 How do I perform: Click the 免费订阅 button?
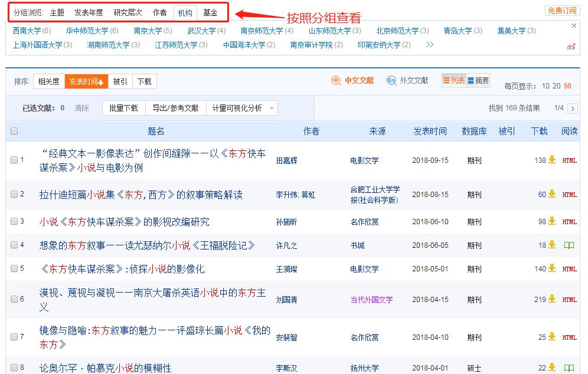coord(562,11)
